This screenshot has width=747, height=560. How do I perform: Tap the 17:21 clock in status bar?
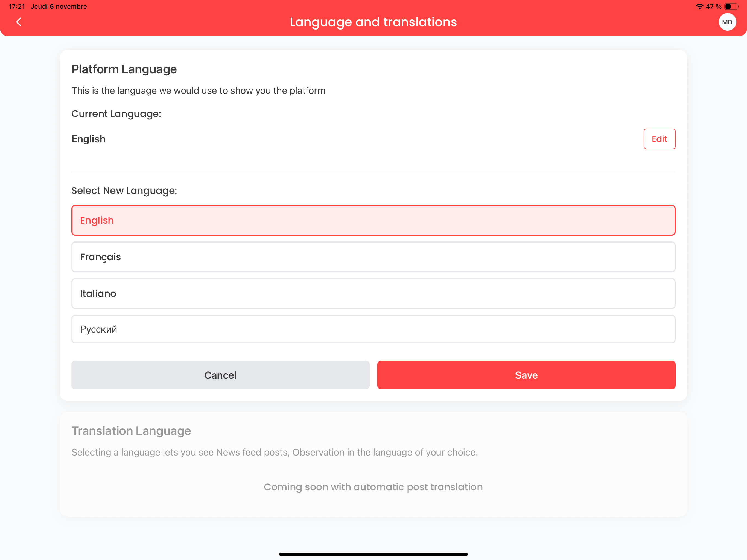[17, 6]
